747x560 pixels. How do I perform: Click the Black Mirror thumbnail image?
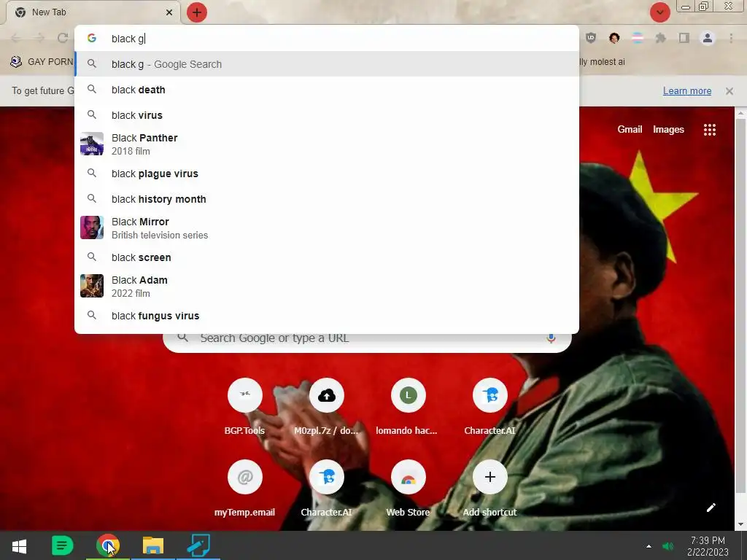pos(92,227)
